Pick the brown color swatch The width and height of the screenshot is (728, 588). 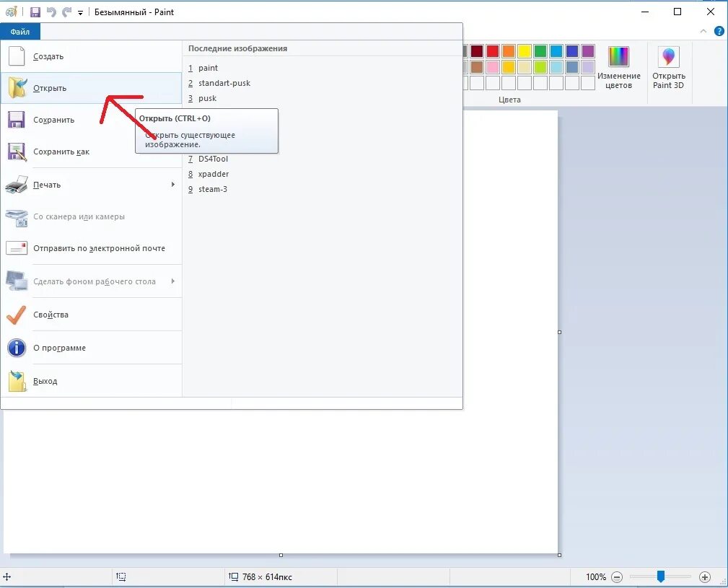pyautogui.click(x=477, y=67)
